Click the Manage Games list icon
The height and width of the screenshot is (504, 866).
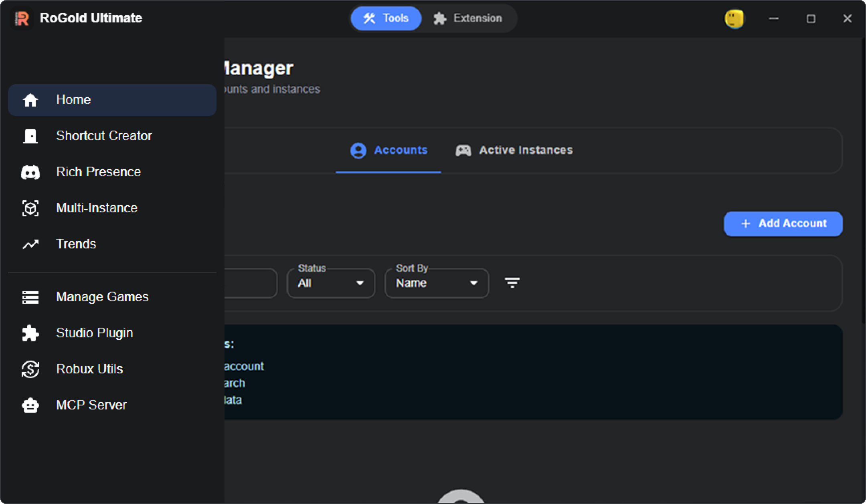tap(30, 297)
